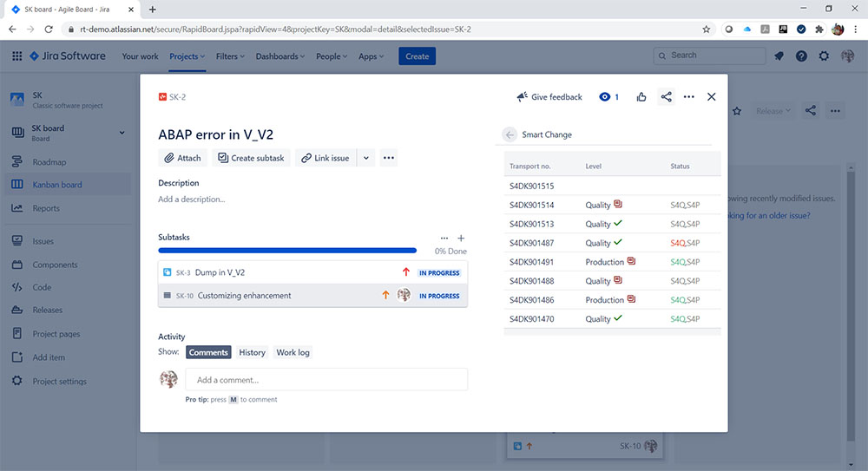The image size is (868, 471).
Task: Open the user profile avatar in Jira header
Action: [847, 56]
